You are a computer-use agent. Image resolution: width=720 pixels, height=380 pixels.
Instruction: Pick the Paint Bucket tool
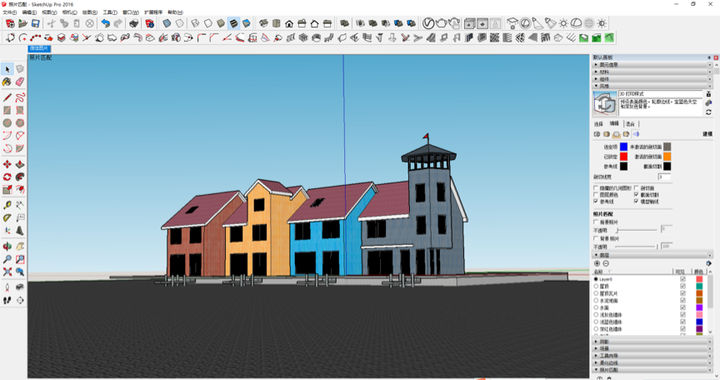[x=7, y=82]
